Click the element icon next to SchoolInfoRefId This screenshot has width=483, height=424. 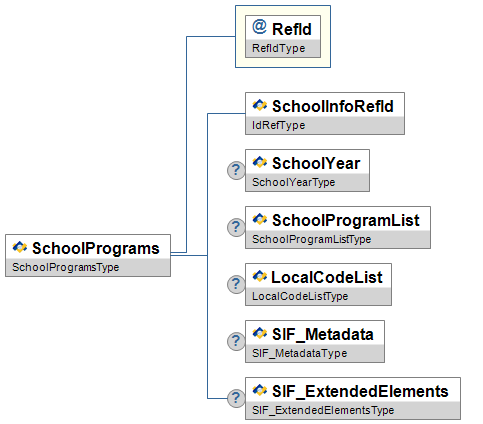260,105
